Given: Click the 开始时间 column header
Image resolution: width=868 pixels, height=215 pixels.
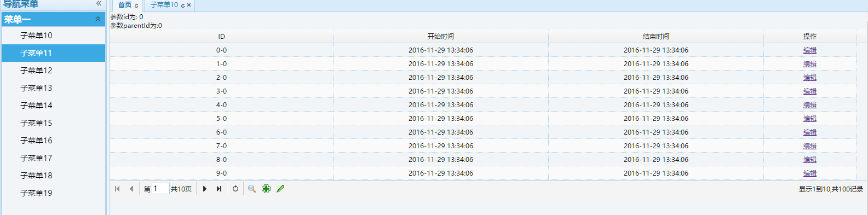Looking at the screenshot, I should (441, 37).
